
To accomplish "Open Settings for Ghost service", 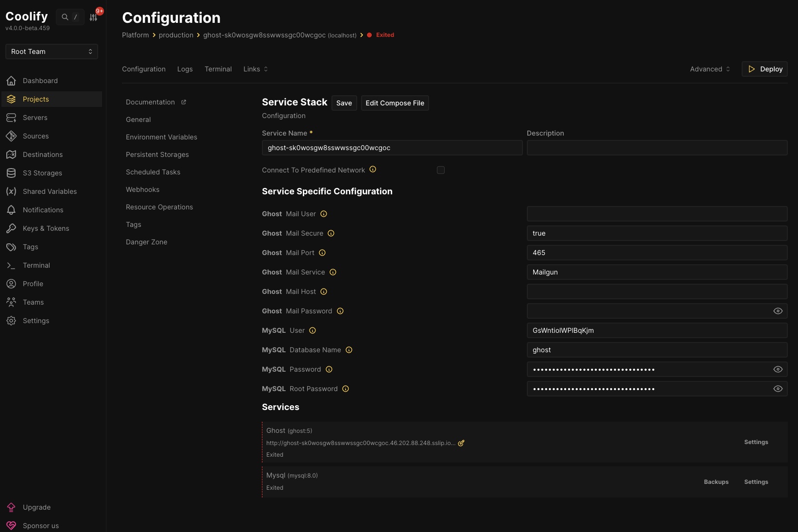I will coord(756,442).
